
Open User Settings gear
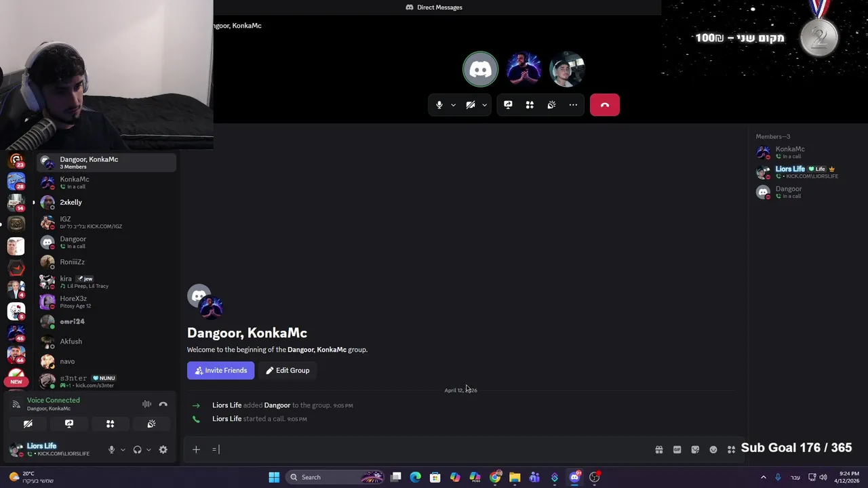[163, 449]
